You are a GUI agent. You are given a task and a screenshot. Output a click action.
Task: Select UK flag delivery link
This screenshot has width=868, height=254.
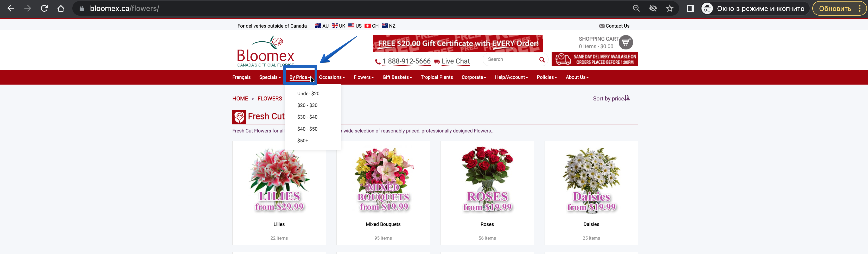pyautogui.click(x=338, y=26)
